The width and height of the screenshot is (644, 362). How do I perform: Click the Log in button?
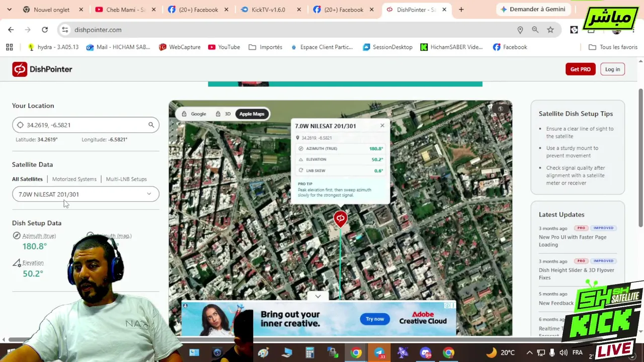click(x=612, y=69)
